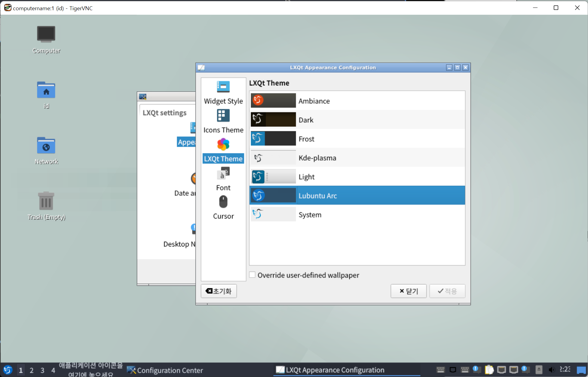Screen dimensions: 588x377
Task: Open the Trash (Empty) desktop icon
Action: click(x=46, y=206)
